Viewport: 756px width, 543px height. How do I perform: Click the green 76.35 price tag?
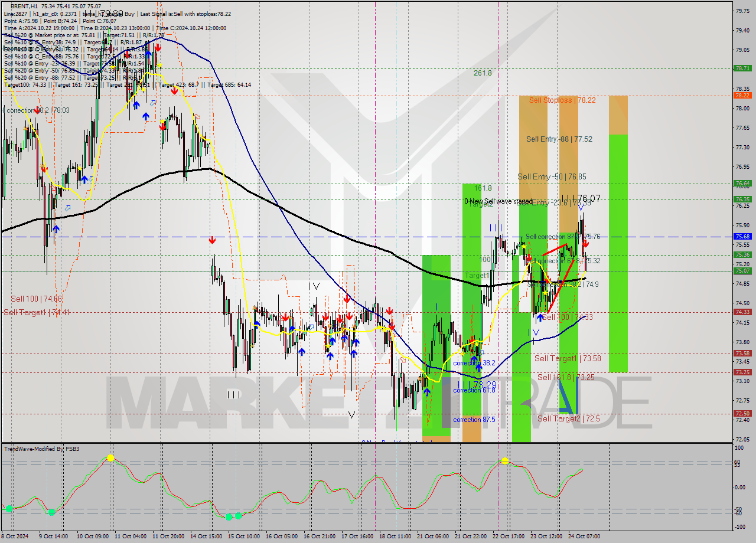point(742,199)
